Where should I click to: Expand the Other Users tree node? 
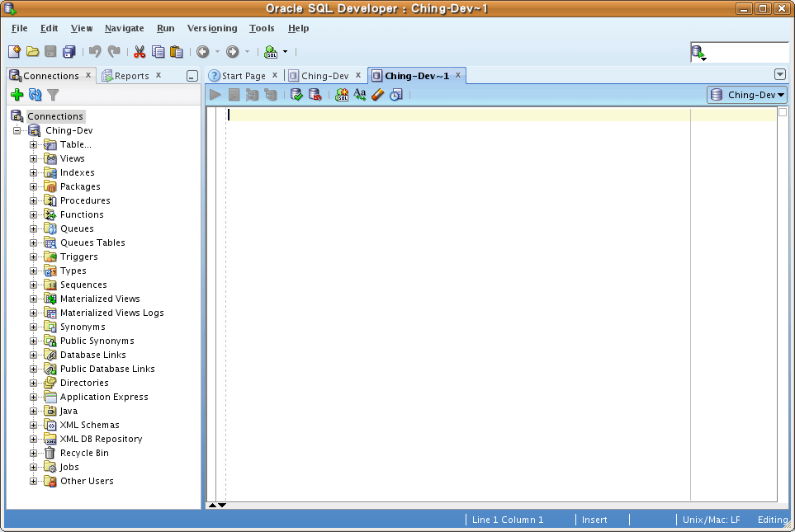[x=34, y=481]
